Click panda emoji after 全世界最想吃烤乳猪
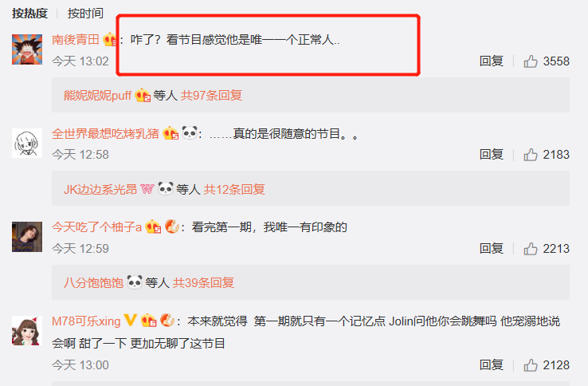Screen dimensions: 588x386 click(190, 132)
